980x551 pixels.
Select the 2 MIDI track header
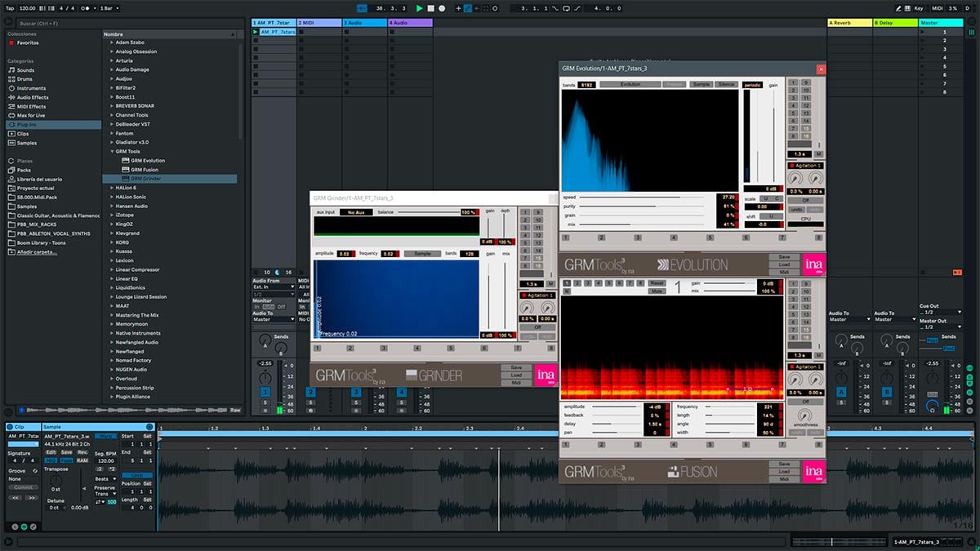click(319, 23)
